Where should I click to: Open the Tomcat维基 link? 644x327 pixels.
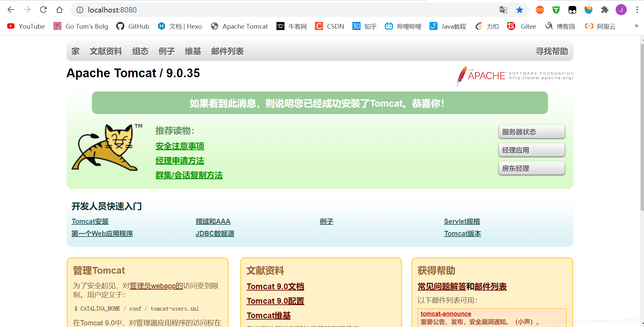(x=269, y=316)
